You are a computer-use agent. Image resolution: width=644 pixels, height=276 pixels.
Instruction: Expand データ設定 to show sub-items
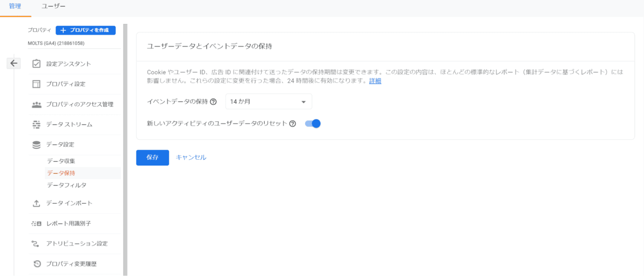click(x=66, y=144)
